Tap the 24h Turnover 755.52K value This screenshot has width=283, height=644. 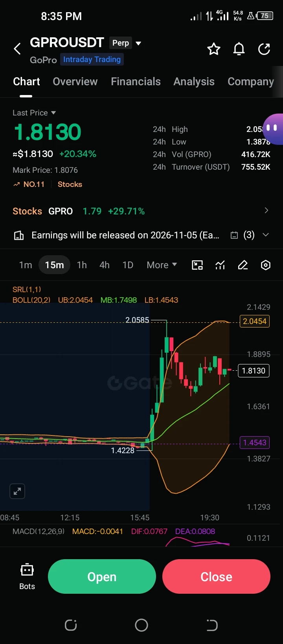(x=256, y=167)
